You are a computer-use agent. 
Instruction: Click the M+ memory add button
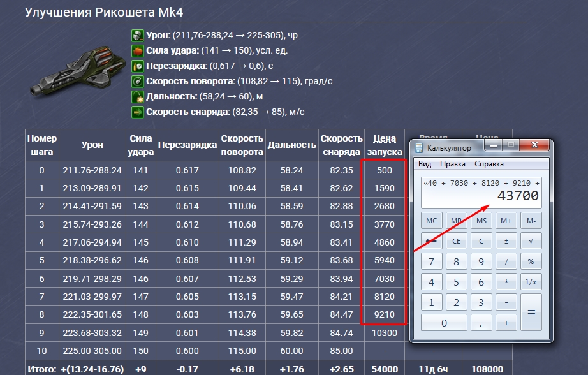[x=506, y=221]
